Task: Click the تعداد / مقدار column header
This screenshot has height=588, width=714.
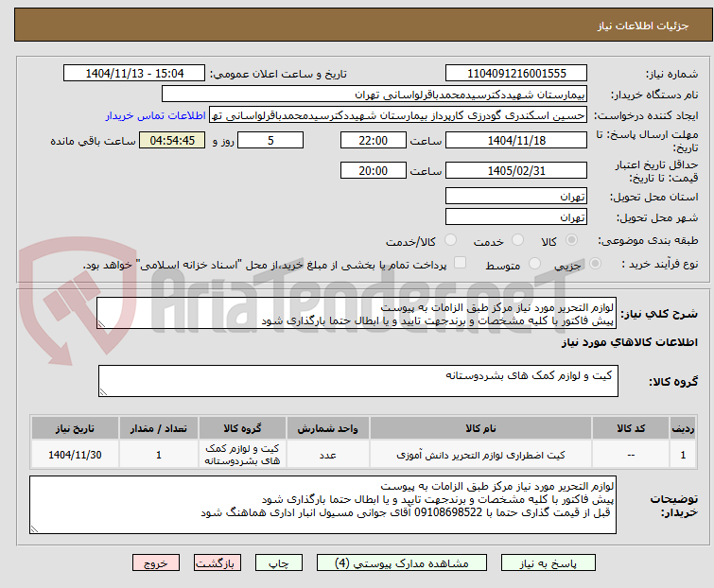Action: (x=159, y=428)
